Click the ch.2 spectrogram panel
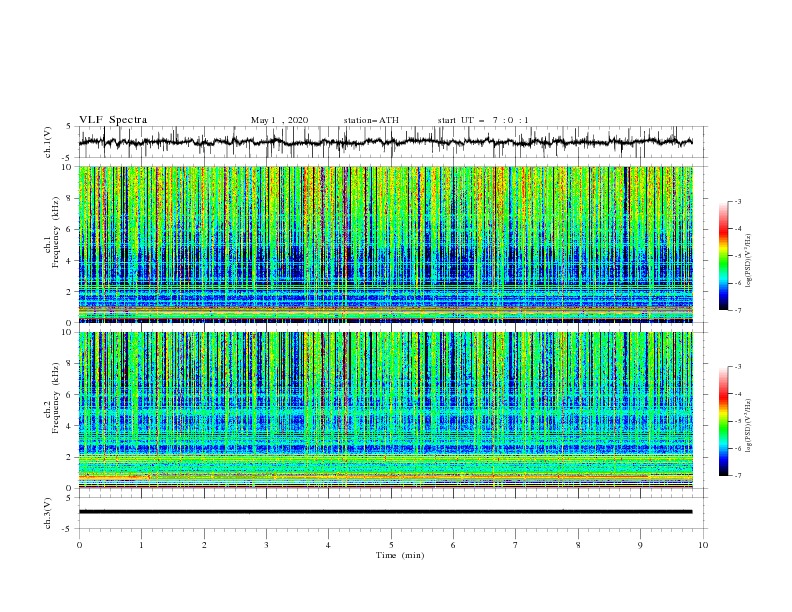792x612 pixels. click(x=385, y=410)
